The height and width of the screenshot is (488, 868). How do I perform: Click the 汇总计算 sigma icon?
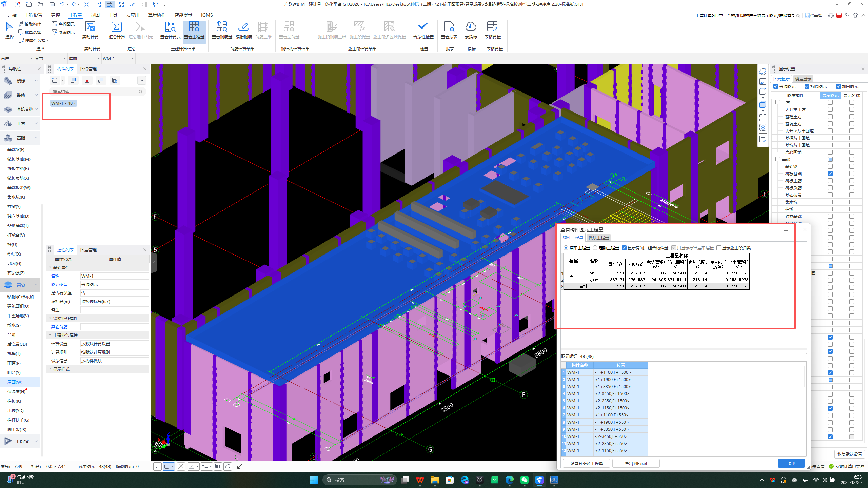(116, 27)
